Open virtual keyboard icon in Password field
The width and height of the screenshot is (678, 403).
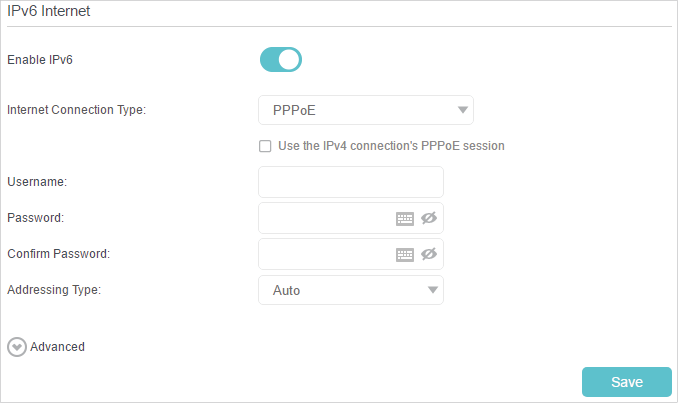coord(405,219)
